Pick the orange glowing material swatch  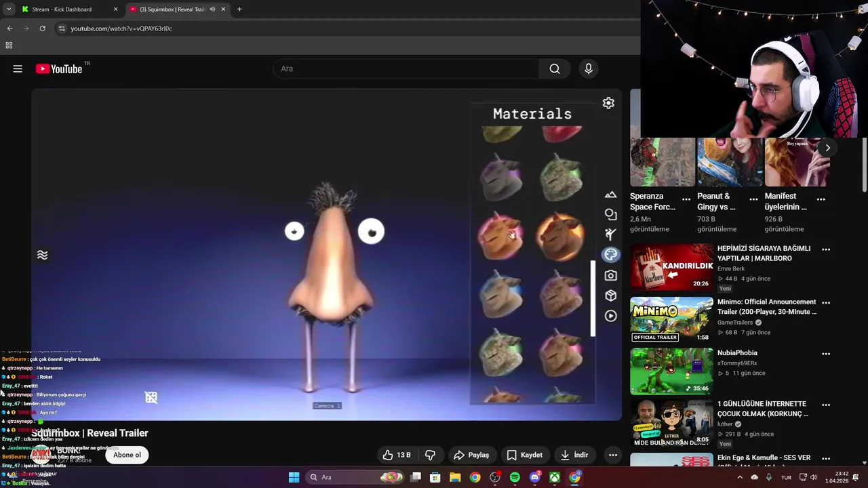560,236
